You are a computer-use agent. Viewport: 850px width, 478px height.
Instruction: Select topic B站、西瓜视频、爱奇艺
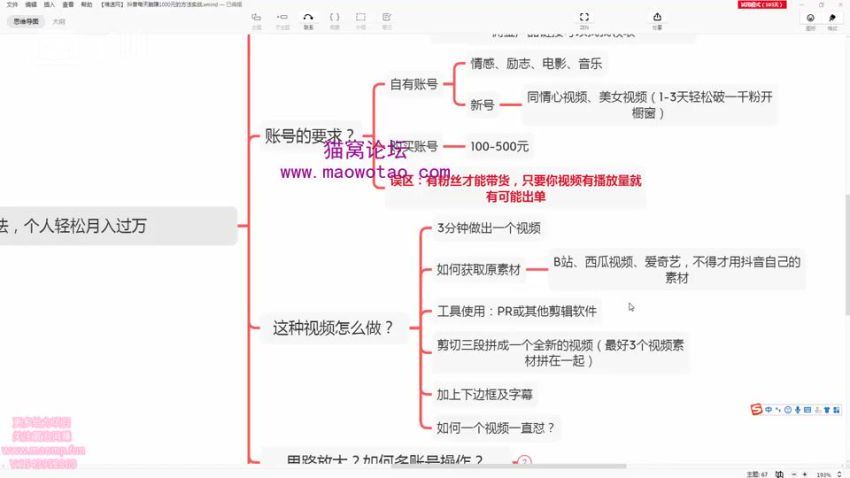coord(677,269)
